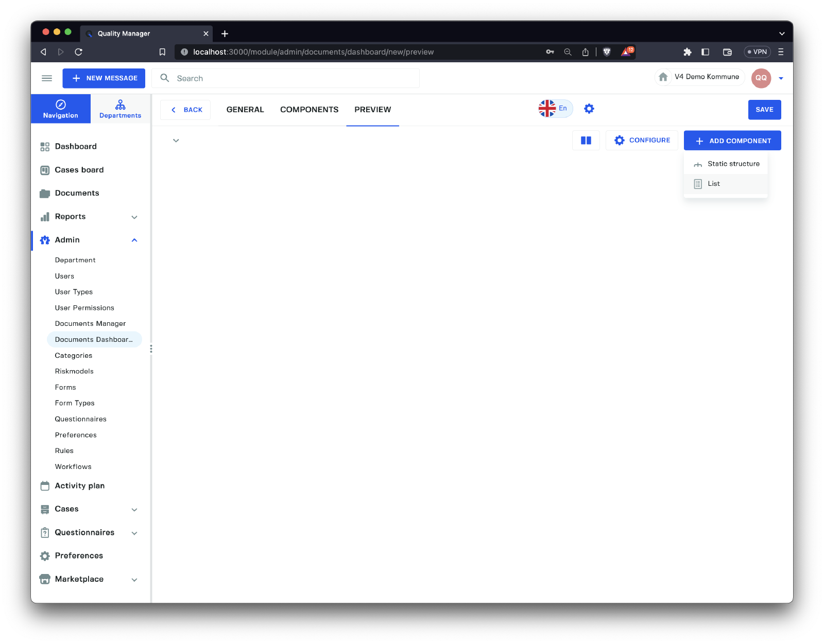Switch to the Components tab
This screenshot has width=824, height=644.
click(x=309, y=110)
